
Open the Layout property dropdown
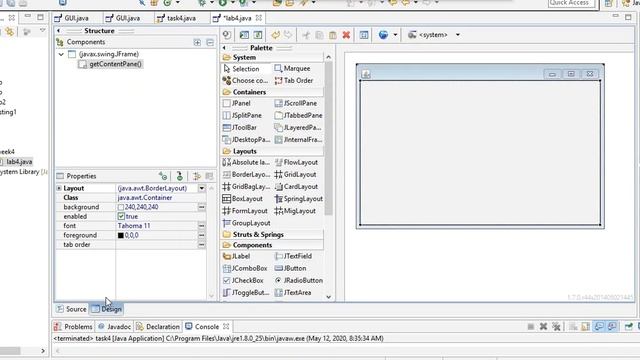(202, 188)
